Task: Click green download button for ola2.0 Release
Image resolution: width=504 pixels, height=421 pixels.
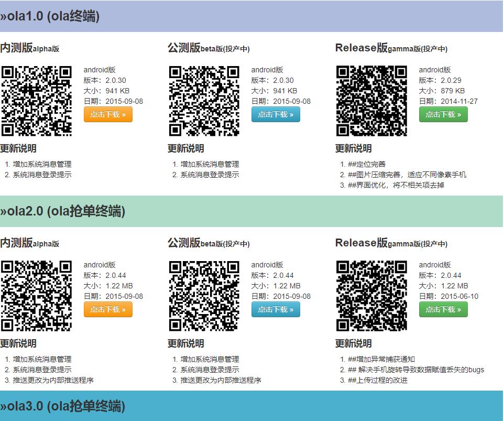Action: pyautogui.click(x=443, y=309)
